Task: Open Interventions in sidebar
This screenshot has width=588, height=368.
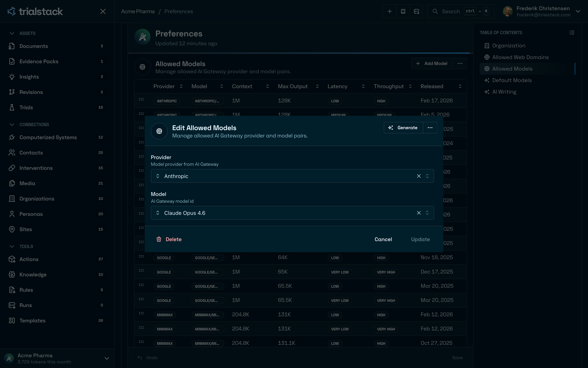Action: tap(56, 168)
